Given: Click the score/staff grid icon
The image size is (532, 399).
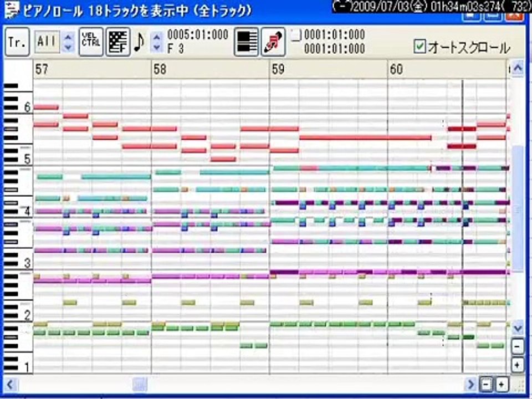Looking at the screenshot, I should [x=118, y=42].
